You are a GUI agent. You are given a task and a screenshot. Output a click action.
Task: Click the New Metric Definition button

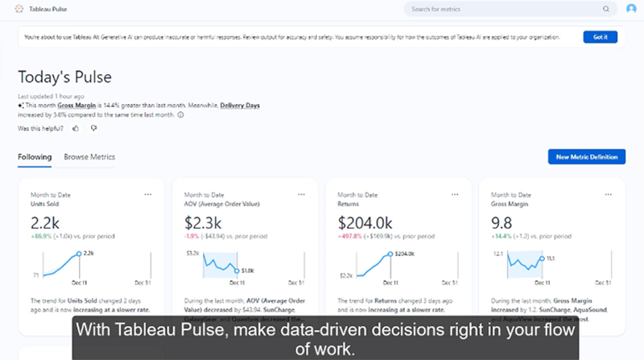(586, 157)
